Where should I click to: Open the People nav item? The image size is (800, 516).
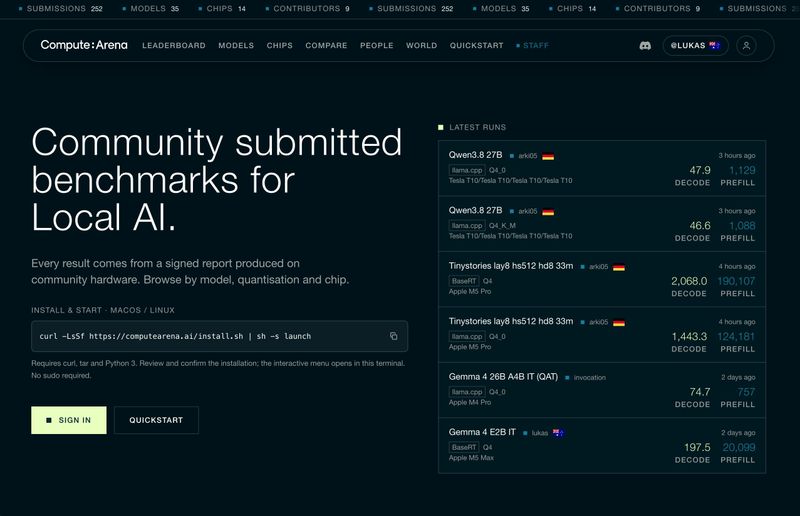[377, 45]
